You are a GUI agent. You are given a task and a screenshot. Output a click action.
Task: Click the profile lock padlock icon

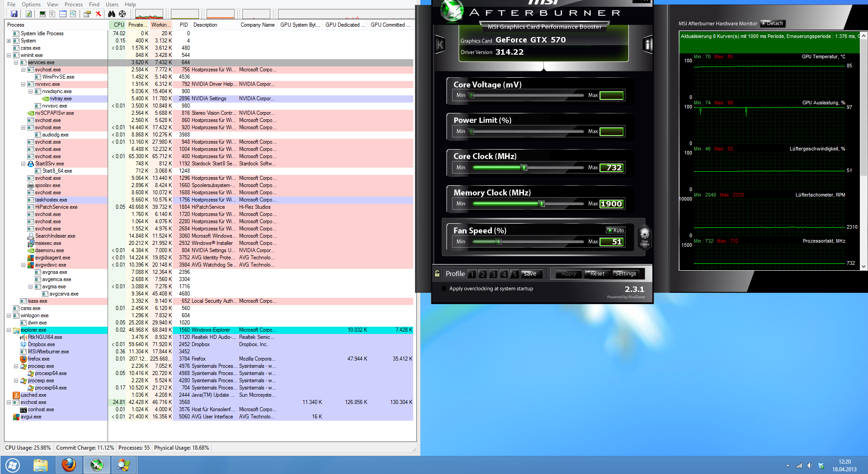point(437,273)
